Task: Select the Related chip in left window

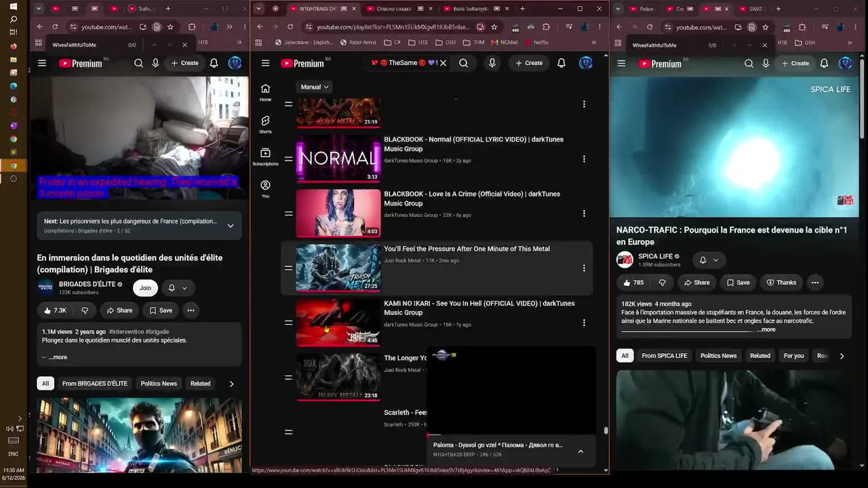Action: (200, 384)
